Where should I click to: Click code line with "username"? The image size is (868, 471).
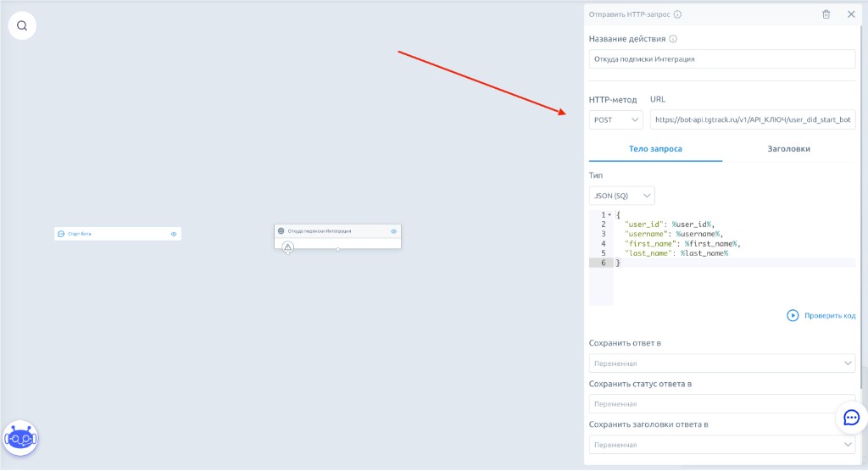674,234
